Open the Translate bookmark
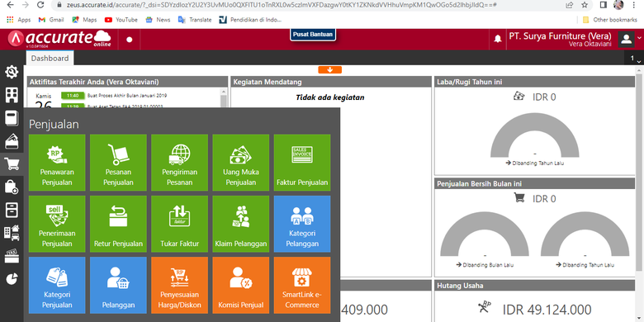644x322 pixels. pyautogui.click(x=195, y=20)
